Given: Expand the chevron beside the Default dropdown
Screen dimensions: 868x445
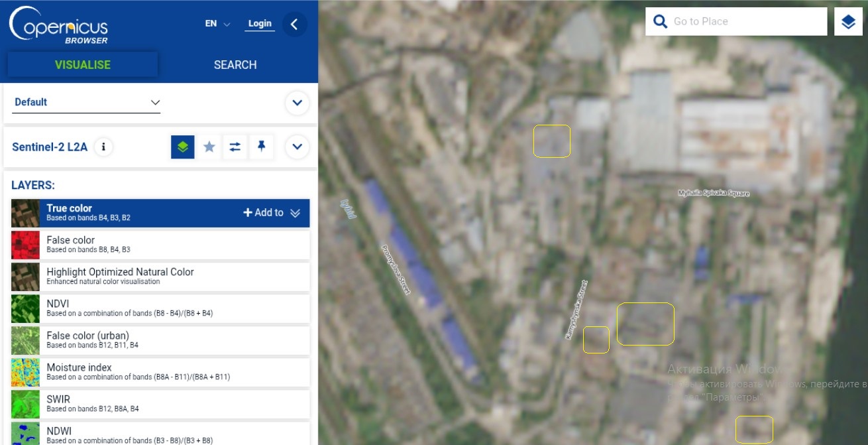Looking at the screenshot, I should point(297,103).
